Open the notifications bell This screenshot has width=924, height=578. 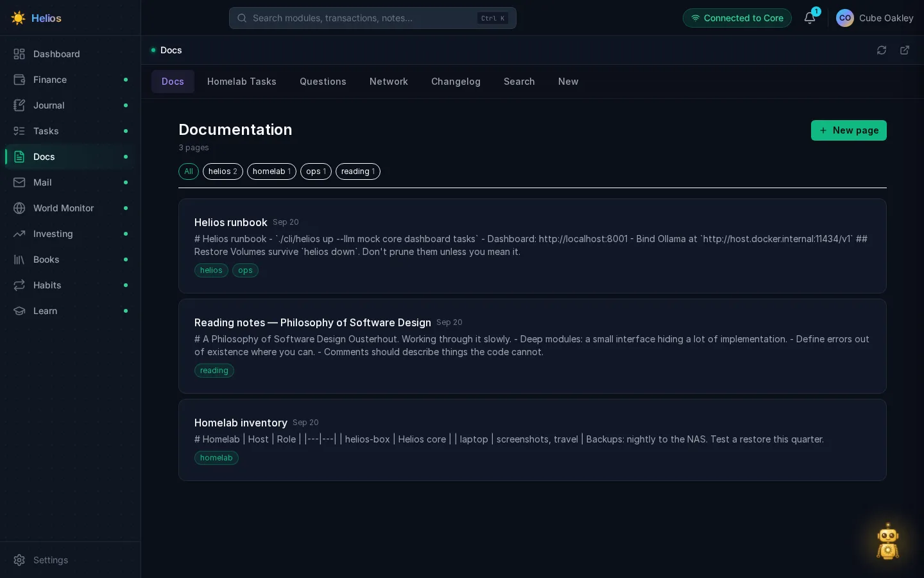click(x=810, y=18)
